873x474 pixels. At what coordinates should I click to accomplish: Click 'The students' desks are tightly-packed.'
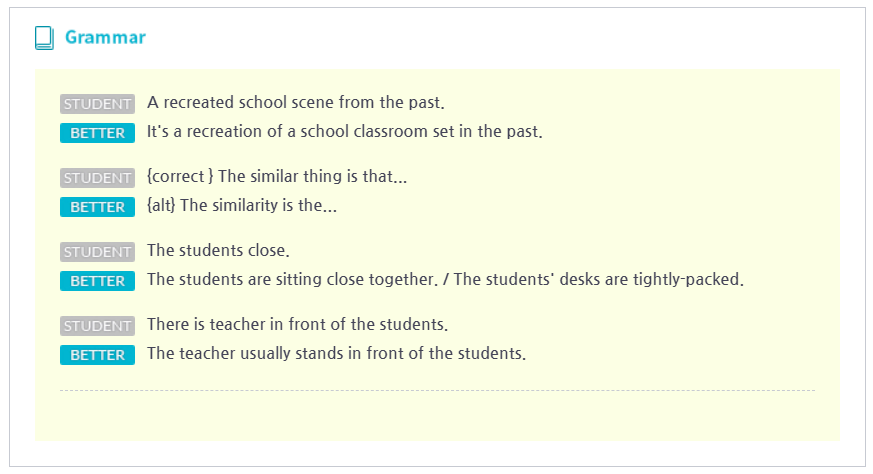[599, 280]
